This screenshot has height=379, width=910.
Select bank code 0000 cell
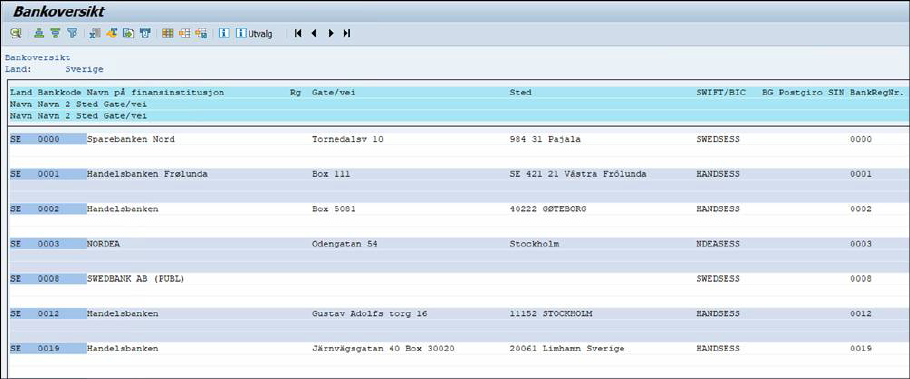tap(49, 139)
